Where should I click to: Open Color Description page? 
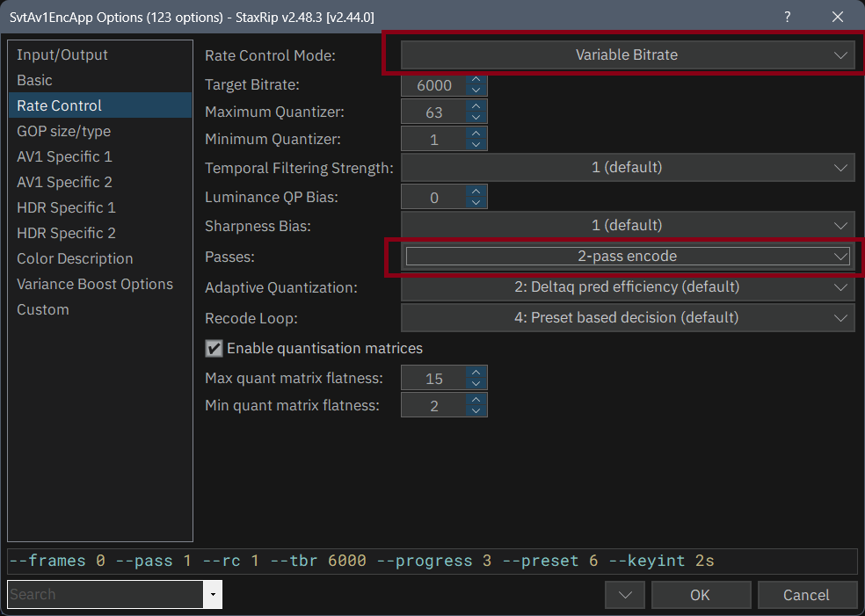pyautogui.click(x=100, y=258)
